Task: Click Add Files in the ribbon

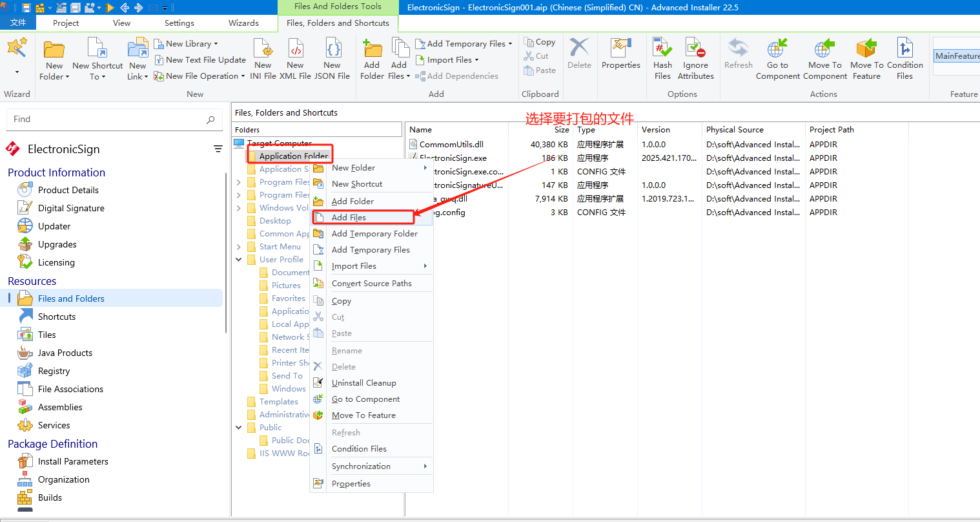Action: [x=399, y=59]
